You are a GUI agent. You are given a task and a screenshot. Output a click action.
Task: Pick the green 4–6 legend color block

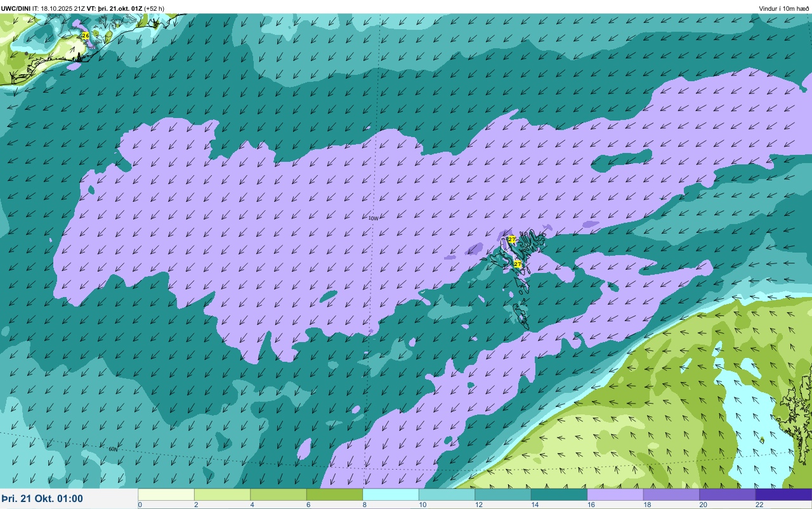tap(278, 494)
